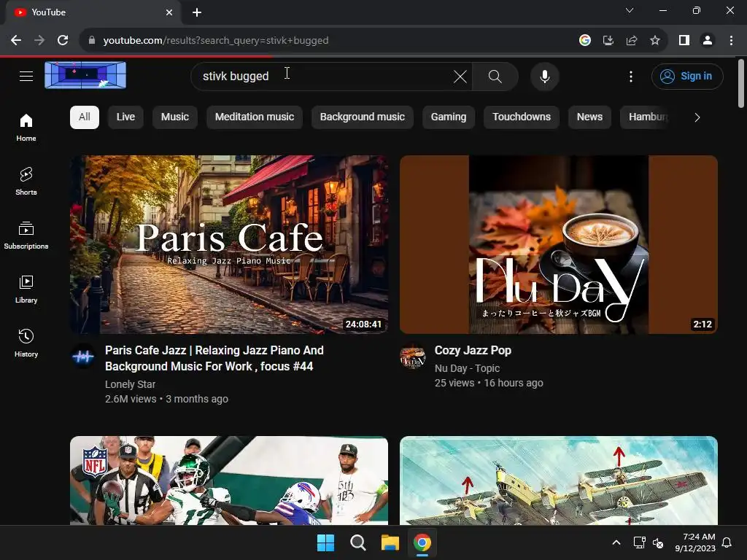Click the Nu Day channel avatar

pyautogui.click(x=413, y=356)
